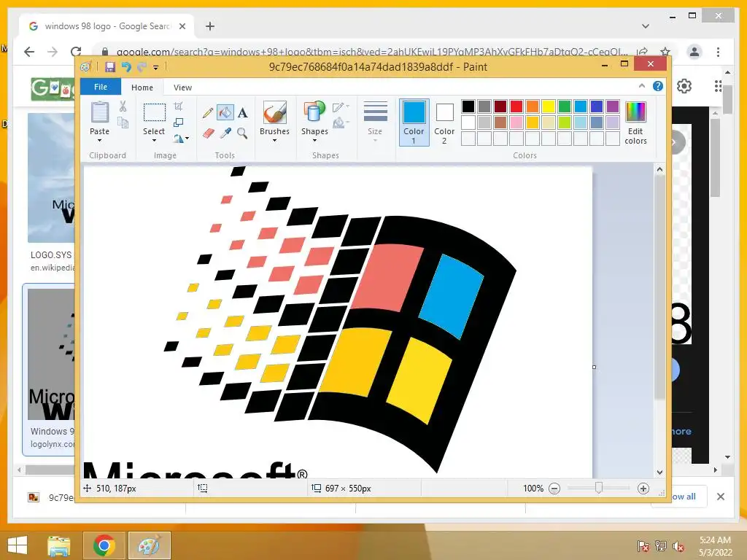Select the Fill with color bucket tool
The width and height of the screenshot is (747, 560).
click(x=225, y=112)
